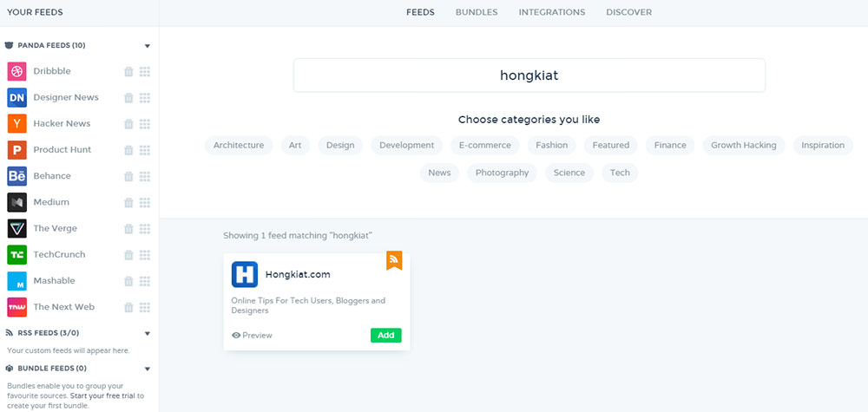The image size is (868, 412).
Task: Switch to the Feeds tab
Action: pos(420,12)
